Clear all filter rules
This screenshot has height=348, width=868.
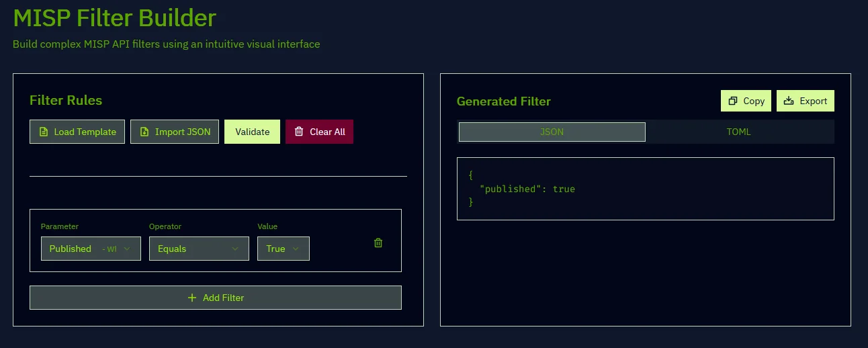319,132
